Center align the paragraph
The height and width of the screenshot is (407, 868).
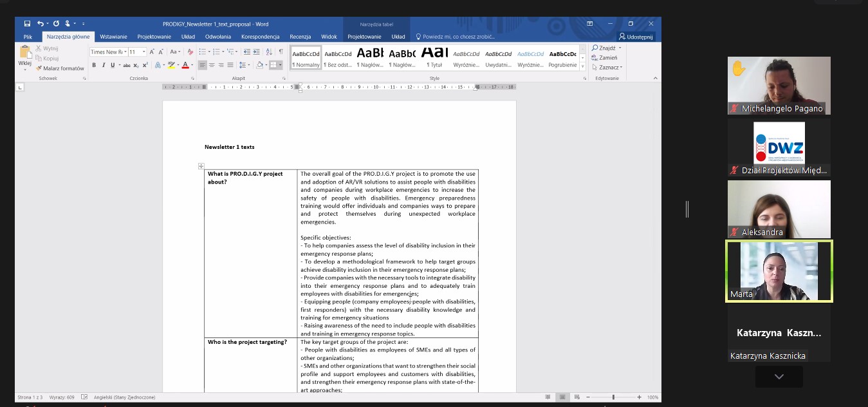(x=212, y=65)
